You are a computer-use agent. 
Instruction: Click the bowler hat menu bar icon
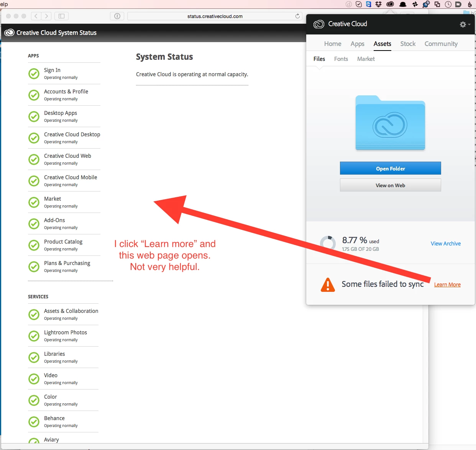coord(403,4)
